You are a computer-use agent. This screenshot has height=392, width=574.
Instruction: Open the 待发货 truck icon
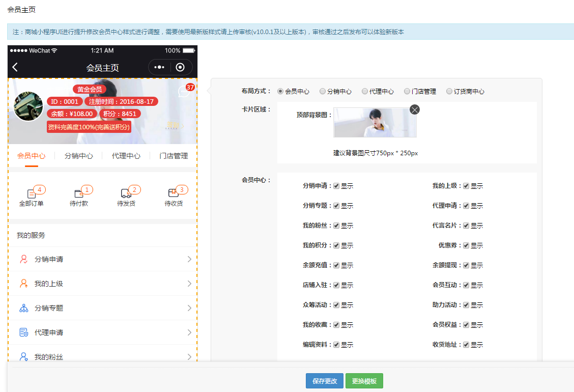coord(126,193)
